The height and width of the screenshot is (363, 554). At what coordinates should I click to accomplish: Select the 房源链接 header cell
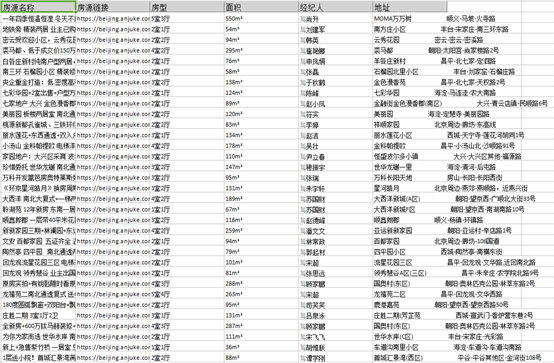tap(113, 7)
